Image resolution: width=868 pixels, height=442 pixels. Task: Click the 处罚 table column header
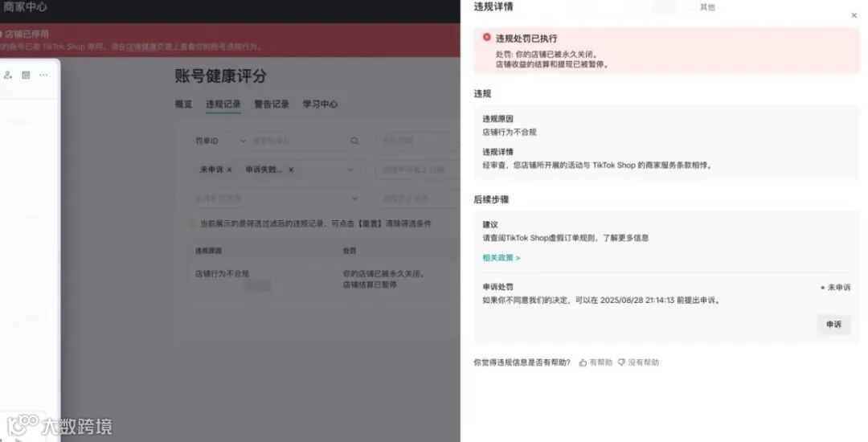tap(350, 252)
